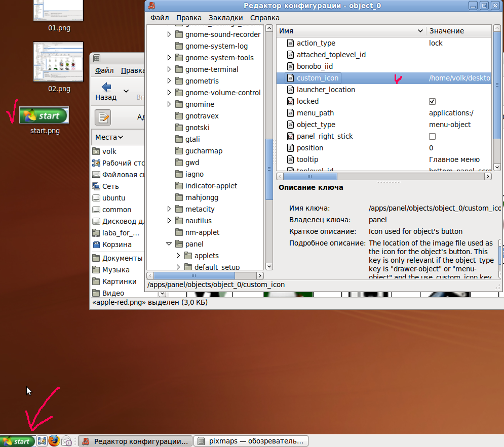Click the show desktop icon on the panel

(x=42, y=441)
